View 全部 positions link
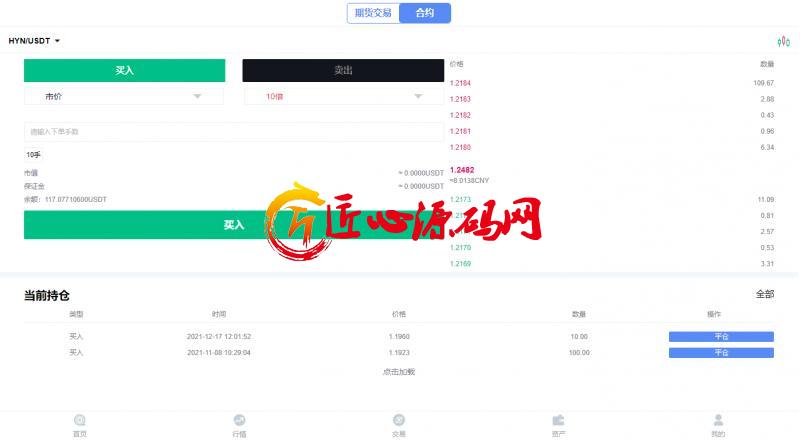The width and height of the screenshot is (800, 440). click(765, 294)
